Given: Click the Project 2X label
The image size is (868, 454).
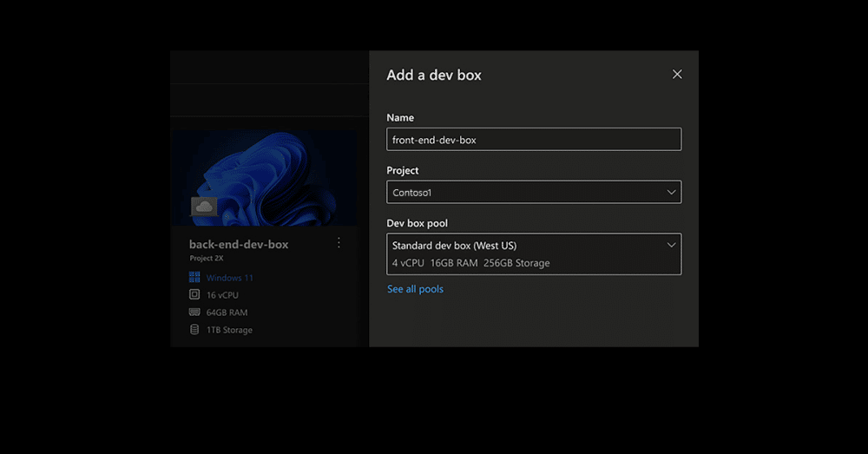Looking at the screenshot, I should coord(207,258).
